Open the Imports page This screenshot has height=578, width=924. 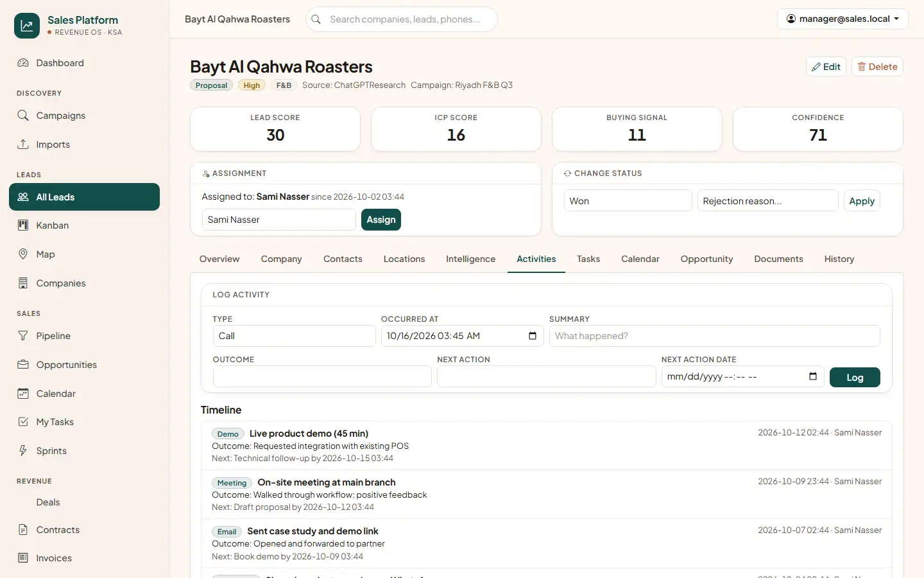84,144
